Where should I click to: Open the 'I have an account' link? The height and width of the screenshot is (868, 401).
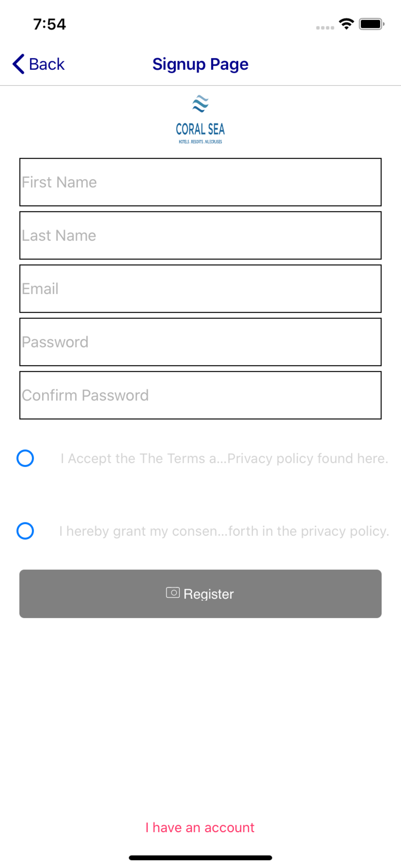200,828
